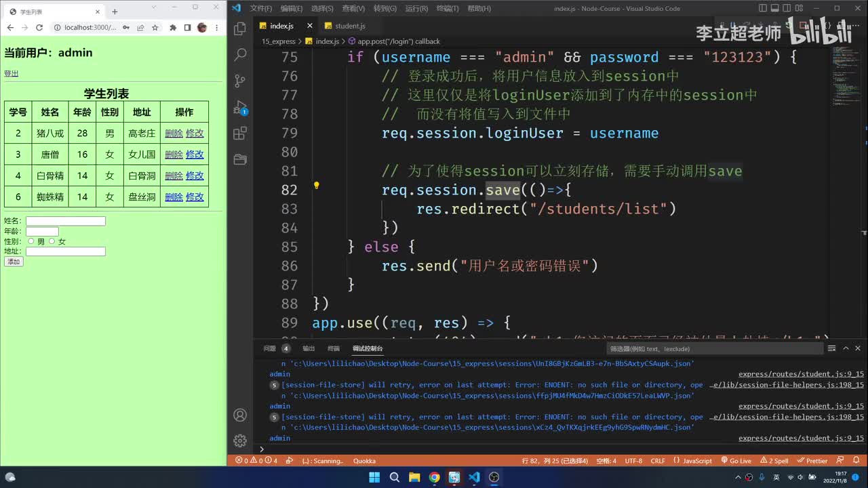Click the Chrome icon on the taskbar
Image resolution: width=868 pixels, height=488 pixels.
(434, 477)
